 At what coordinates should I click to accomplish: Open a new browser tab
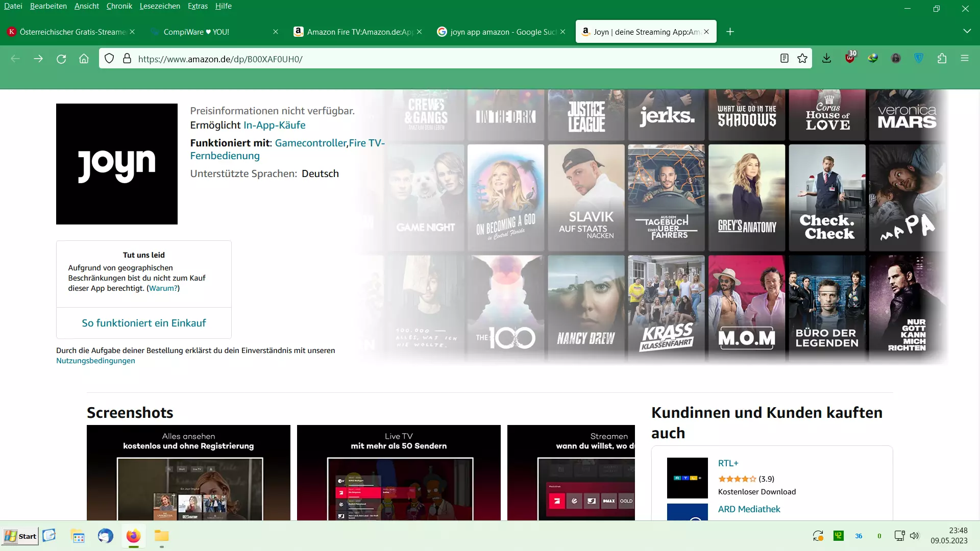[730, 32]
